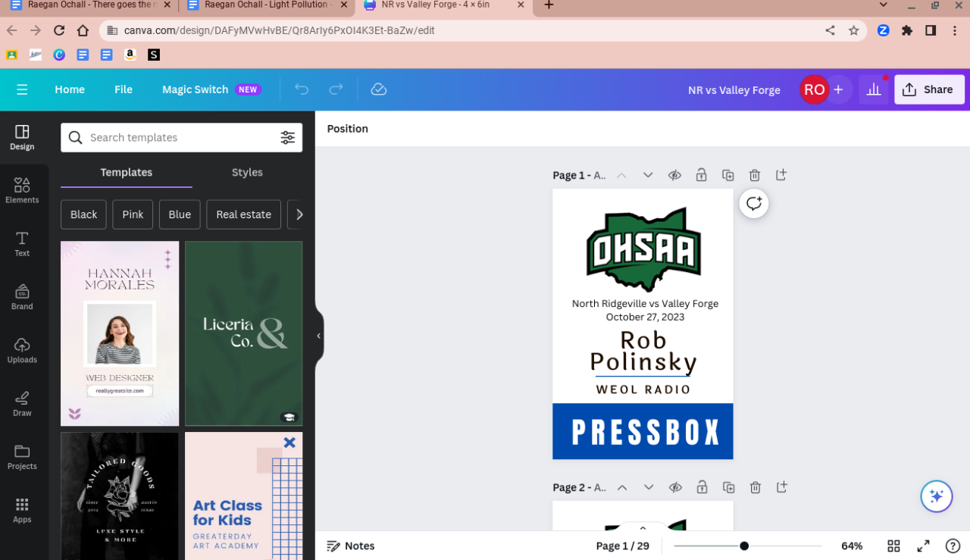Move Page 1 down with the arrow
970x560 pixels.
pos(648,175)
